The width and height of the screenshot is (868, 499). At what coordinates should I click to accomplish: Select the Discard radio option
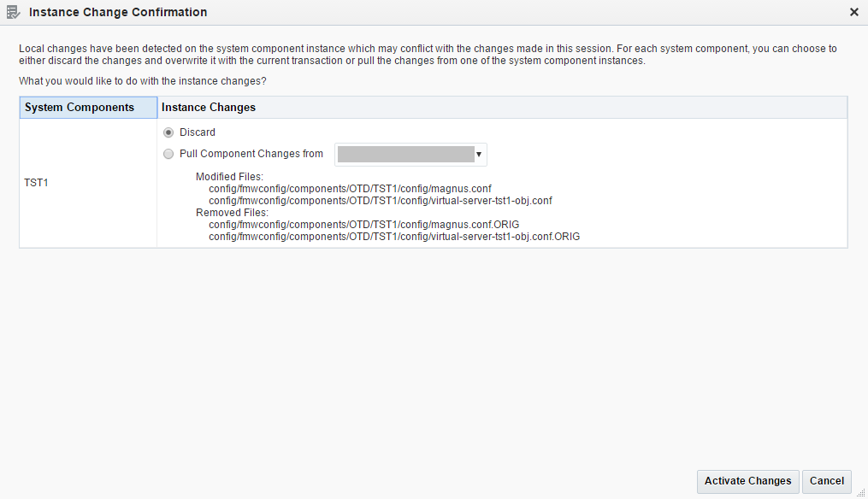(x=168, y=132)
